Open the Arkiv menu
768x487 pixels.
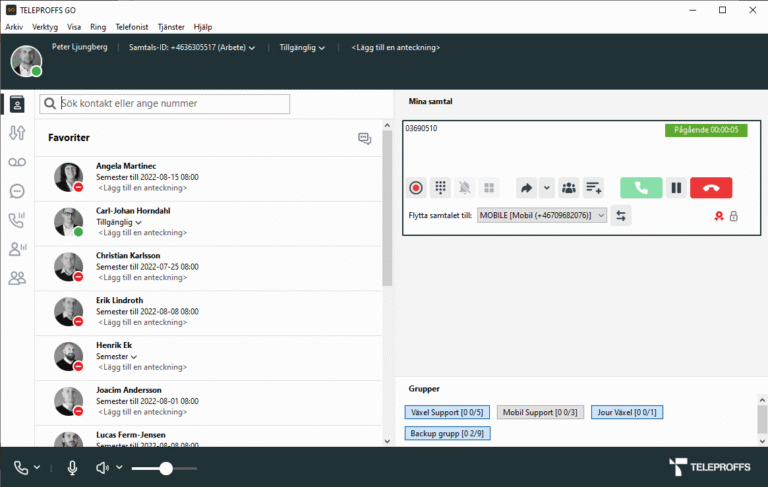[14, 27]
